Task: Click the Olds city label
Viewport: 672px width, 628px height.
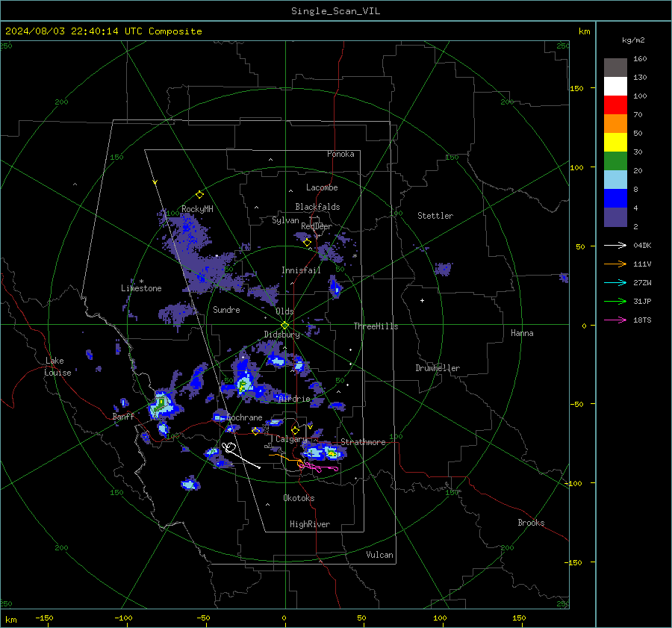Action: [x=284, y=311]
